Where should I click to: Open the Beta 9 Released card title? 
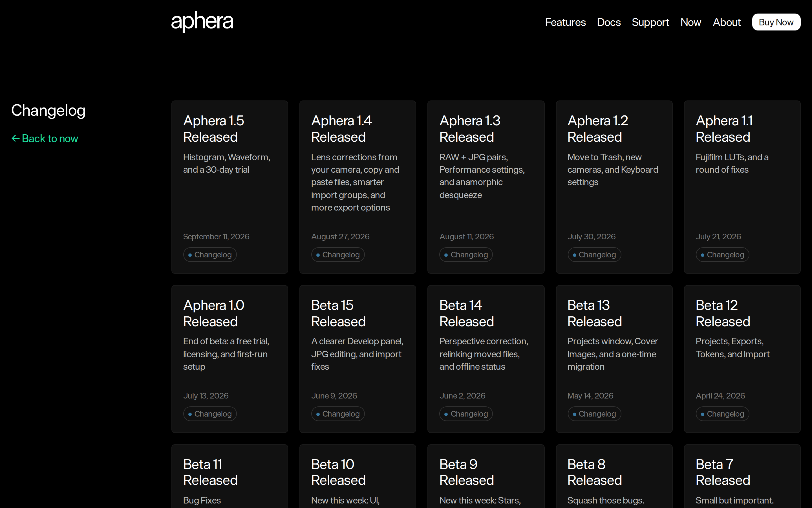coord(466,472)
